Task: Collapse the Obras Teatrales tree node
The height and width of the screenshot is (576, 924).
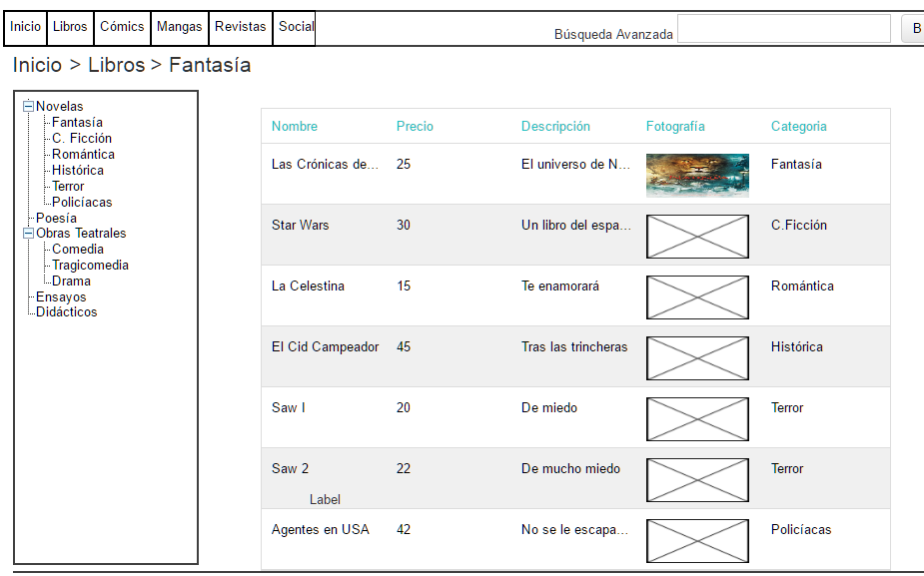Action: 28,234
